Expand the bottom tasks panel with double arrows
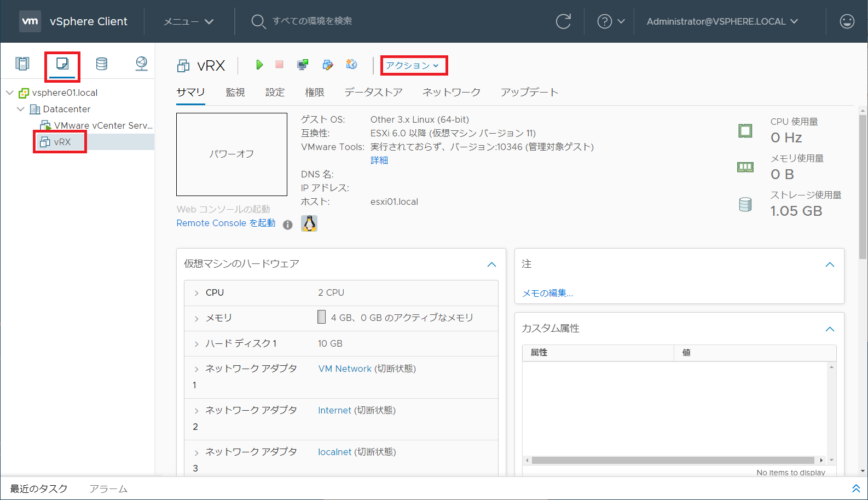Viewport: 868px width, 500px height. 856,488
